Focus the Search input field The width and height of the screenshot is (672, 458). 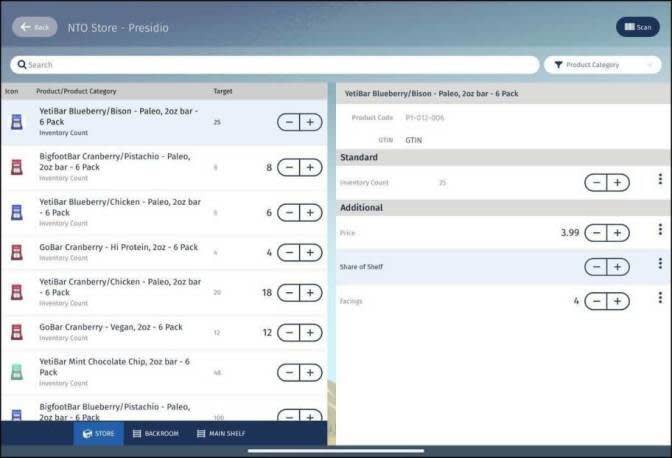click(x=274, y=65)
